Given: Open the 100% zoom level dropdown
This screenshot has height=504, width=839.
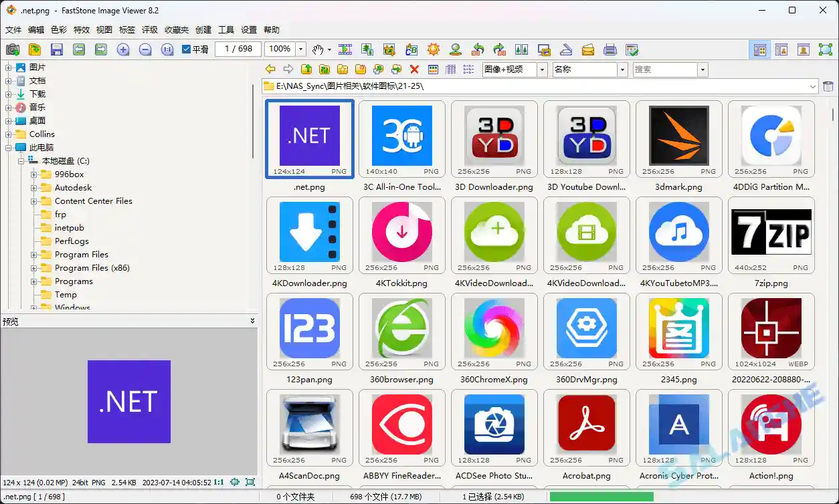Looking at the screenshot, I should coord(300,49).
